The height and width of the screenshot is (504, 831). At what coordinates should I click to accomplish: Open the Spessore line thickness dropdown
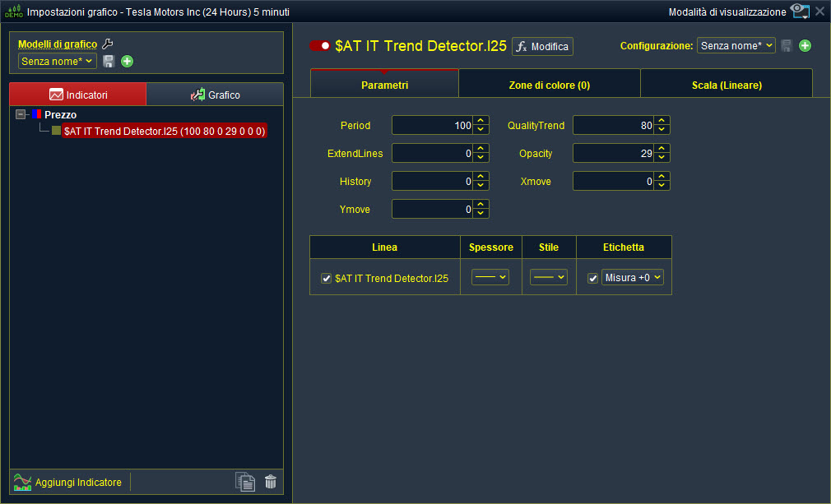pyautogui.click(x=490, y=278)
